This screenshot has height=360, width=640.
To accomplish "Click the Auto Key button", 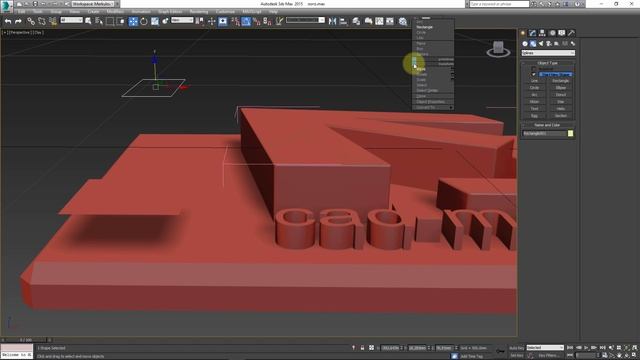I will coord(516,348).
